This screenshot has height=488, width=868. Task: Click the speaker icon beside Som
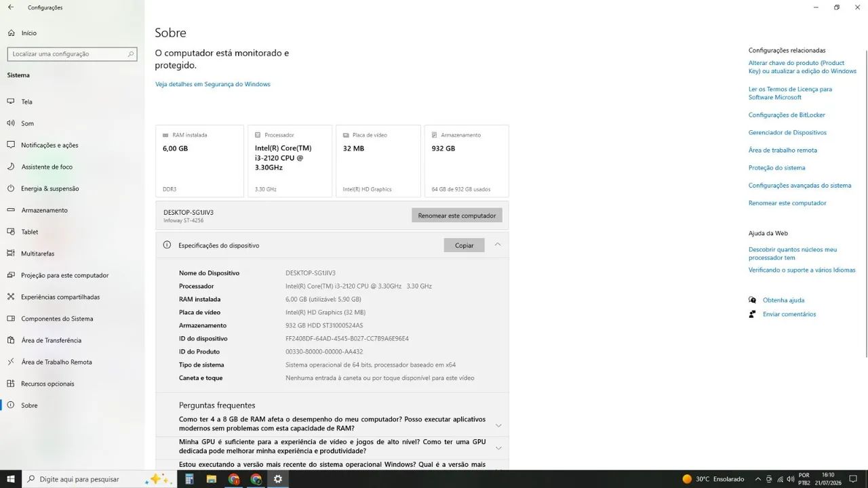(10, 123)
